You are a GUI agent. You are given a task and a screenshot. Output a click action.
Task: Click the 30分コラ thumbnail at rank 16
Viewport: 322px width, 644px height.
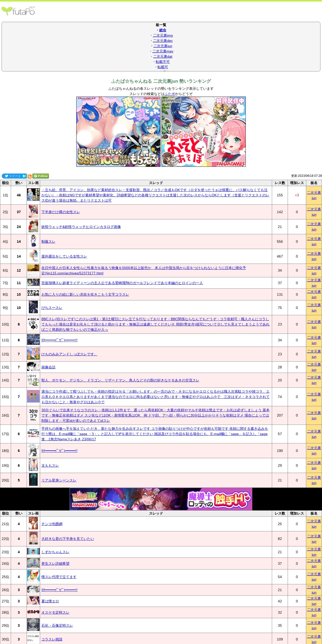[x=33, y=415]
